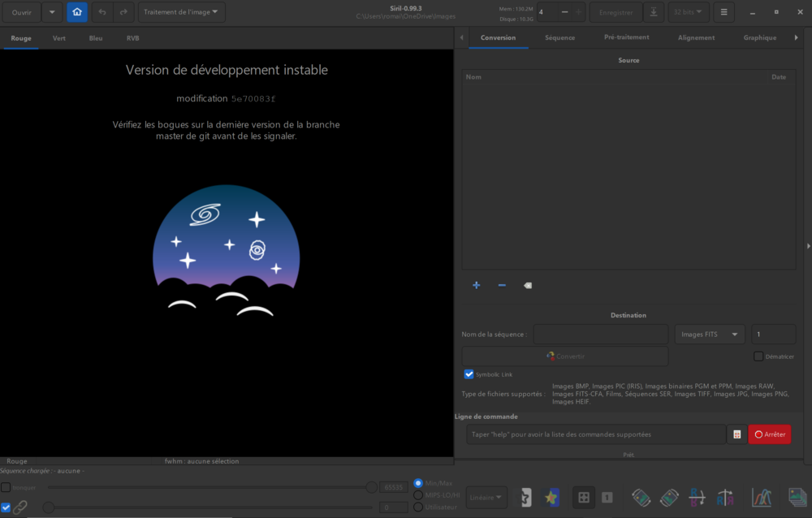Image resolution: width=812 pixels, height=518 pixels.
Task: Switch to the RVB tab
Action: [132, 38]
